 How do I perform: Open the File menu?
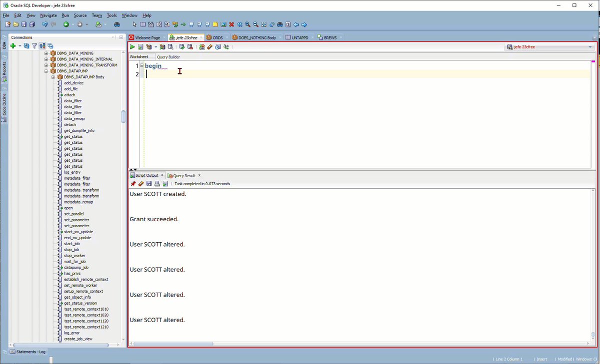(x=6, y=15)
